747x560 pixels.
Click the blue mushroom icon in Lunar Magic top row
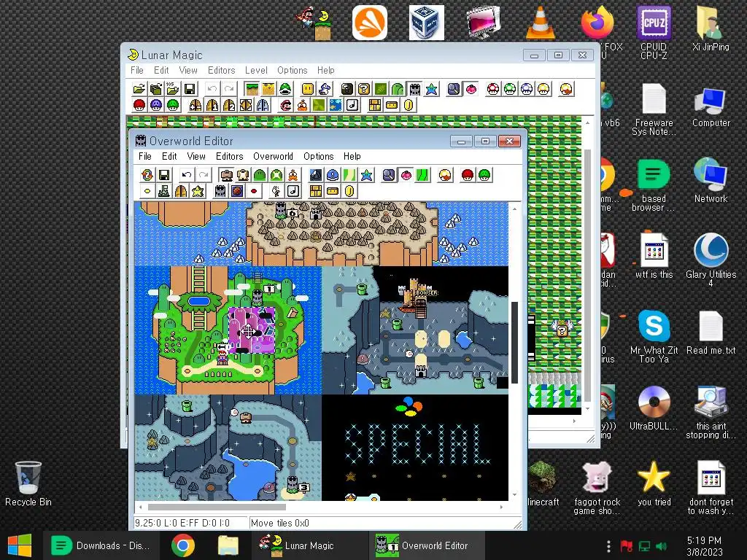(527, 89)
